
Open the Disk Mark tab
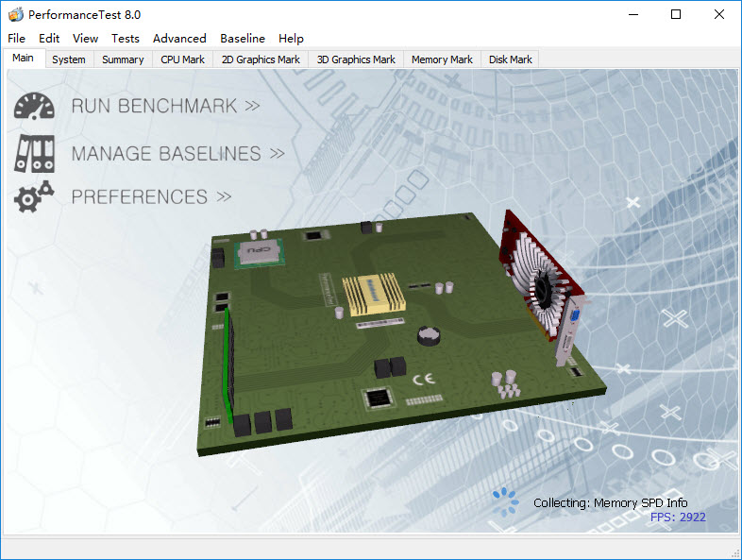pyautogui.click(x=510, y=59)
